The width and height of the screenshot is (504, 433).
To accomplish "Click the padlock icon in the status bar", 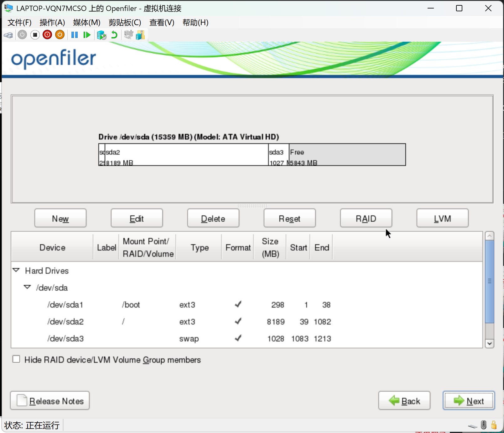I will (494, 425).
